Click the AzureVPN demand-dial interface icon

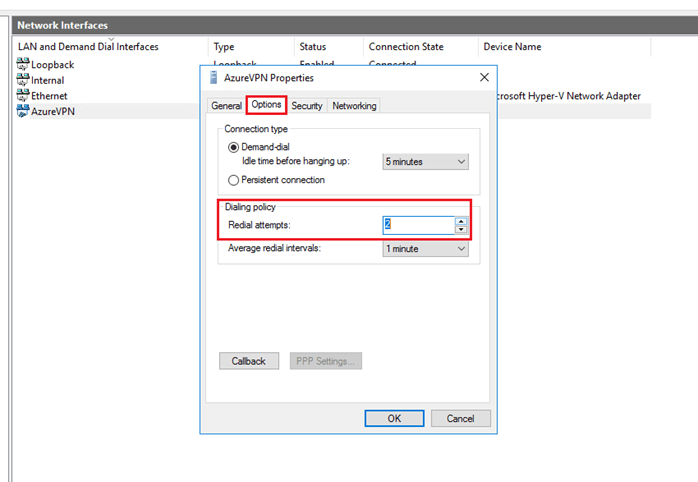tap(23, 111)
